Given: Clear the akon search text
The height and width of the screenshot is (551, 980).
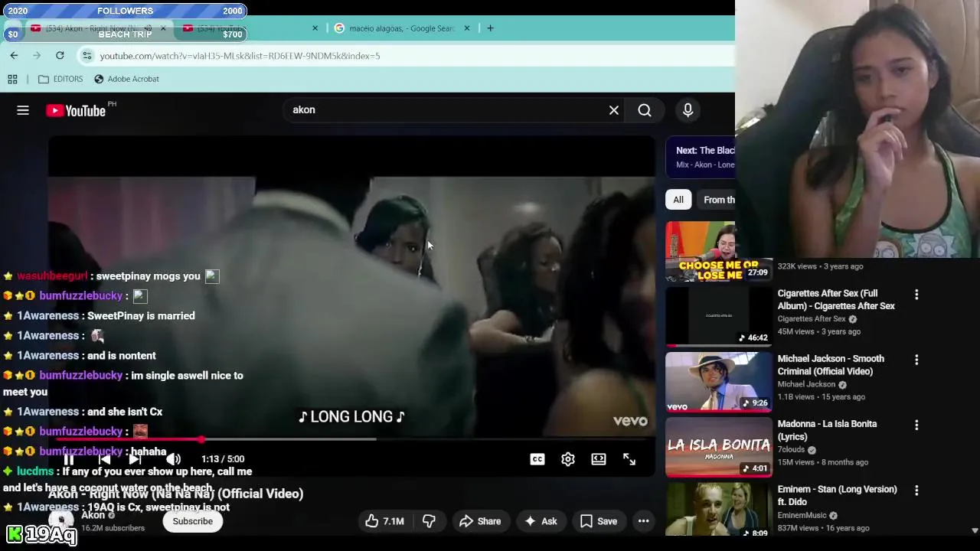Looking at the screenshot, I should click(614, 110).
